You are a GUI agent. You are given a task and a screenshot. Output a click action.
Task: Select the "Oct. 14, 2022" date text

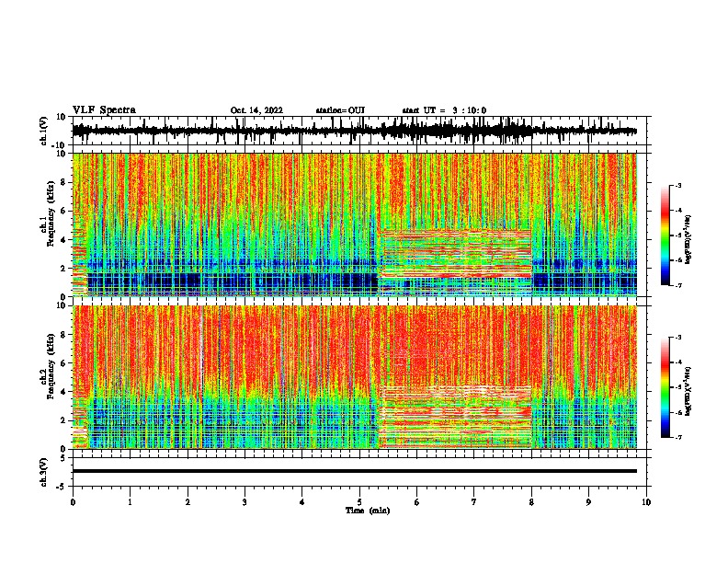[x=256, y=110]
